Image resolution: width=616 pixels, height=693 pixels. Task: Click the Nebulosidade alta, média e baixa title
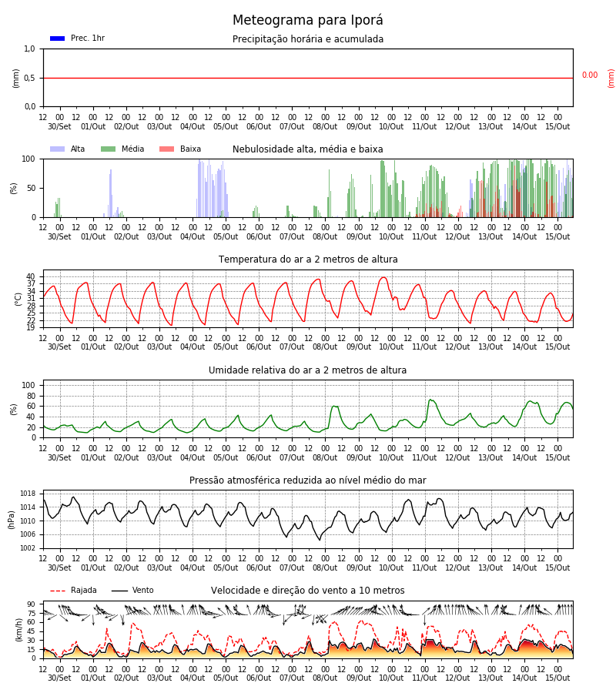click(308, 149)
